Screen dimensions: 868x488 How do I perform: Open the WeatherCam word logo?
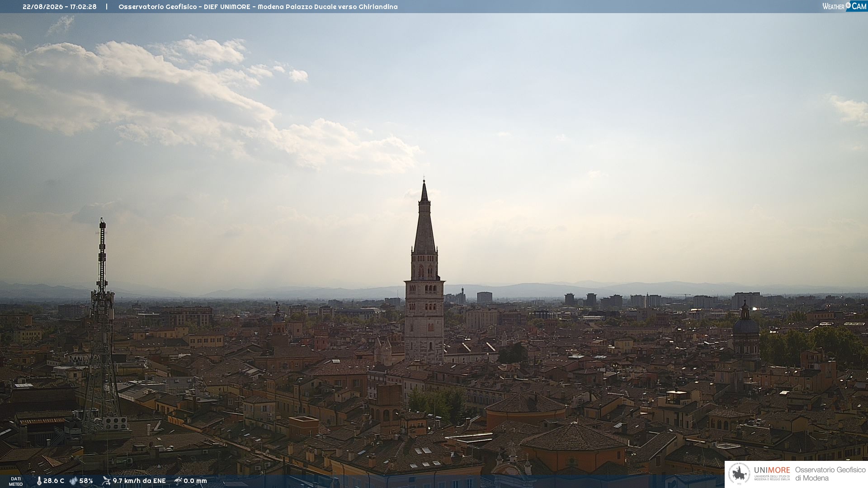[844, 6]
